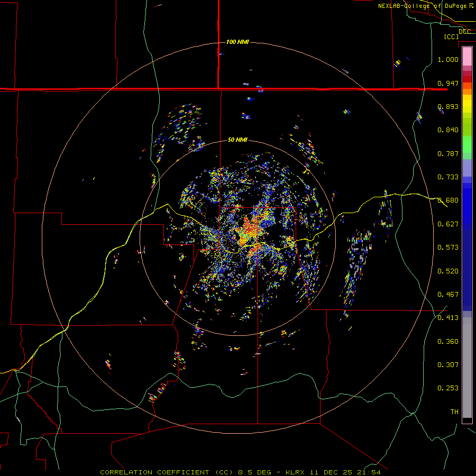Click the [CC] legend title
The width and height of the screenshot is (476, 476).
click(452, 36)
